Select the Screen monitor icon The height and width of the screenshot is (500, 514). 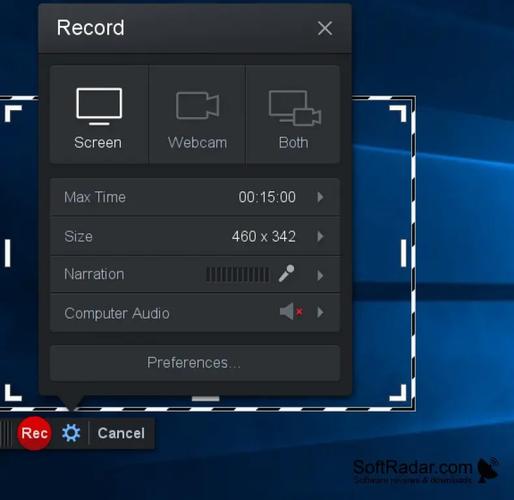pyautogui.click(x=99, y=106)
